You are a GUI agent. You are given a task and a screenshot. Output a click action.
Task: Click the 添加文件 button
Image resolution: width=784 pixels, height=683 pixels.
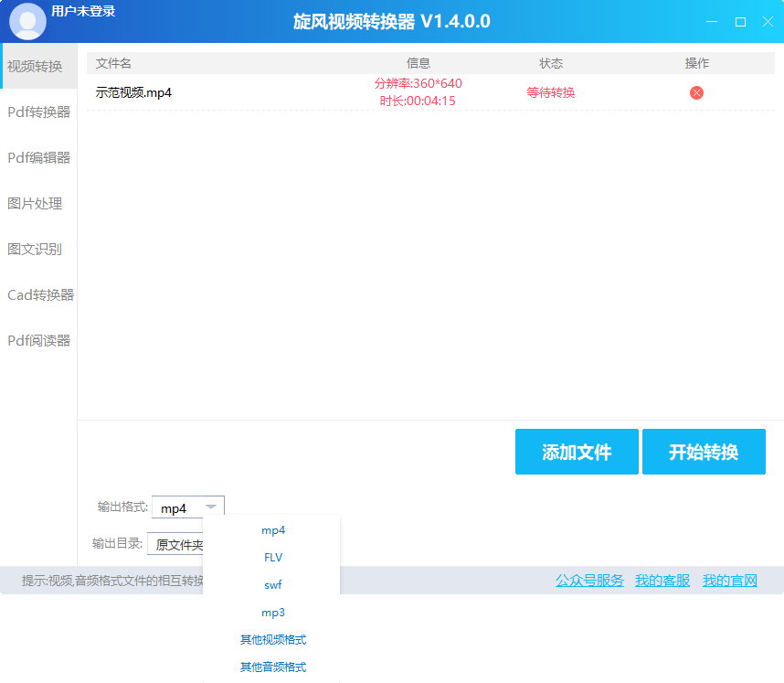577,452
